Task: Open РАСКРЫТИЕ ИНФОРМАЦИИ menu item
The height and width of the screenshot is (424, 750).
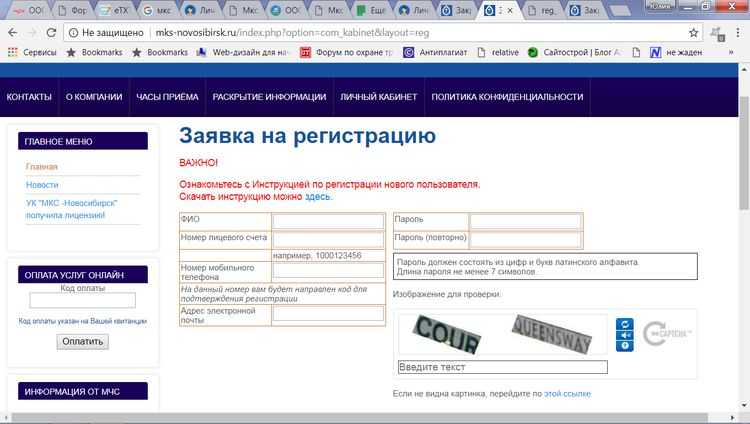Action: pyautogui.click(x=269, y=97)
